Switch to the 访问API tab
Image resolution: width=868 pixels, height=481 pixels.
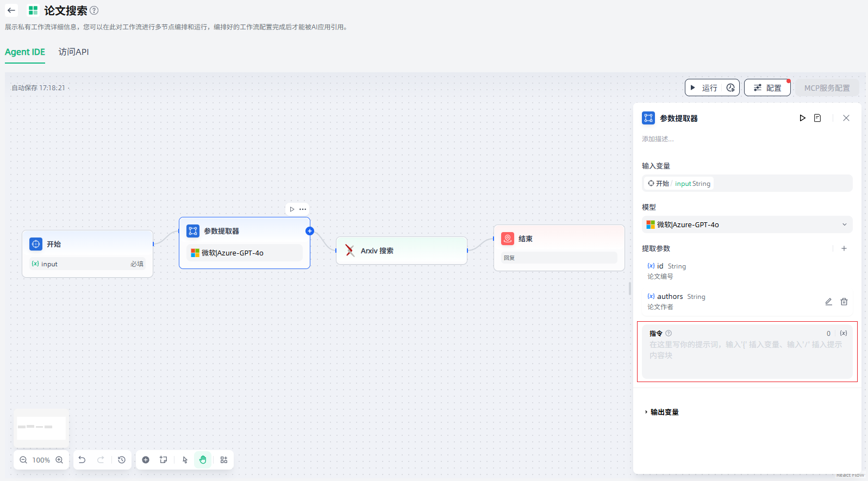[73, 52]
